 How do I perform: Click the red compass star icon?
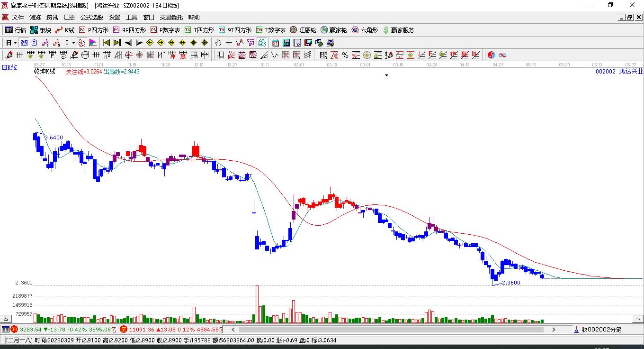pos(140,55)
